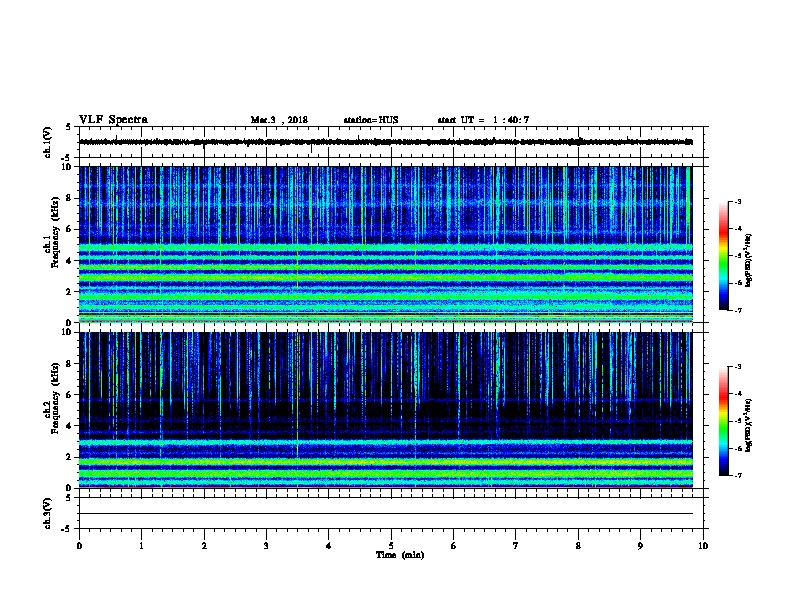Click the ch.1 frequency axis "8" tick label

[69, 198]
